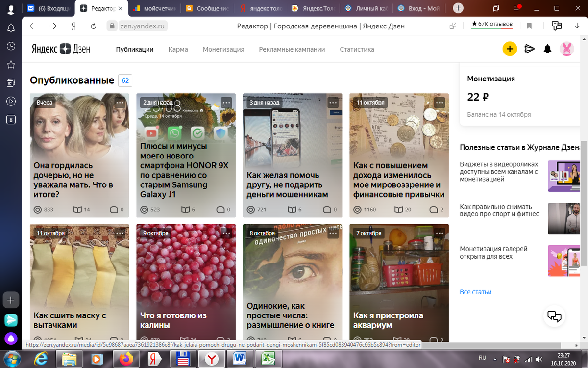Open a new browser tab with plus
This screenshot has width=588, height=368.
tap(458, 8)
